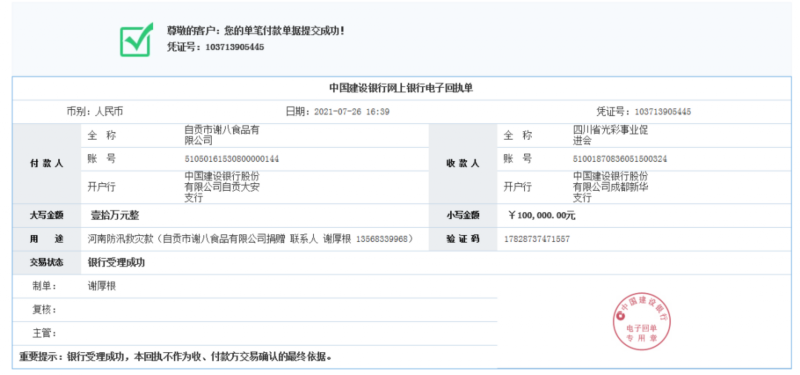Select payer account 51050161530800000144
800x375 pixels.
tap(232, 159)
